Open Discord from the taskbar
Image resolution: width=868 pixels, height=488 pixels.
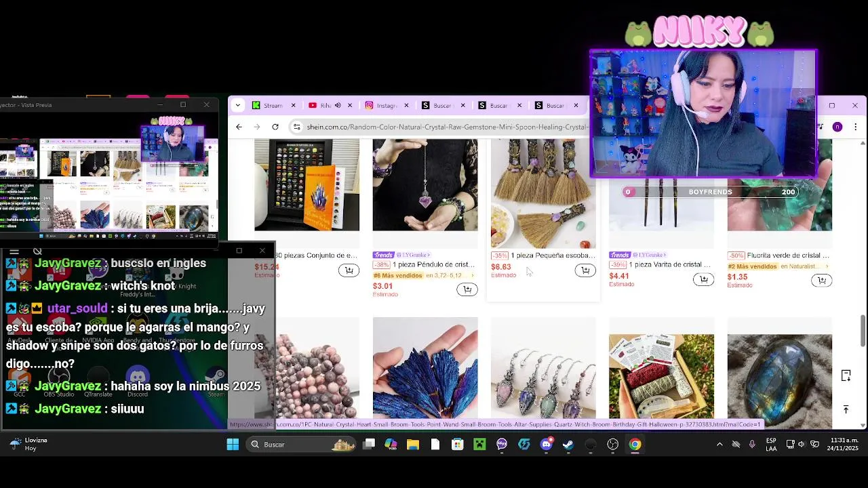coord(547,445)
